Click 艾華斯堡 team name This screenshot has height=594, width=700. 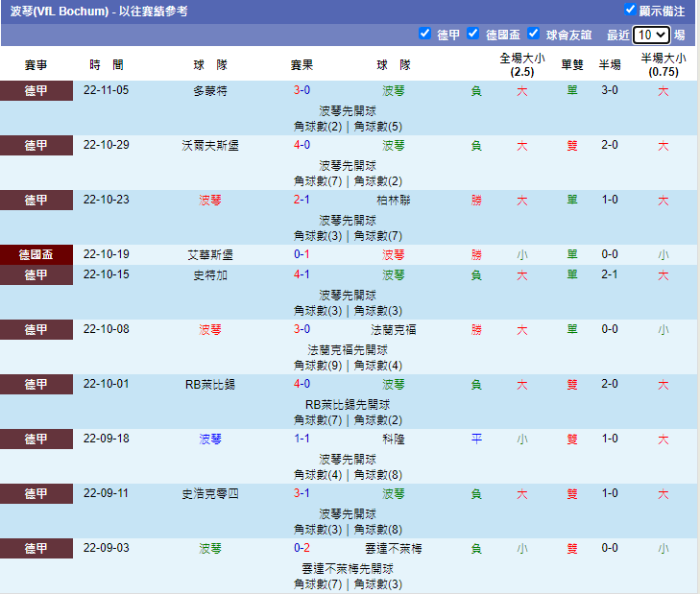(x=210, y=255)
